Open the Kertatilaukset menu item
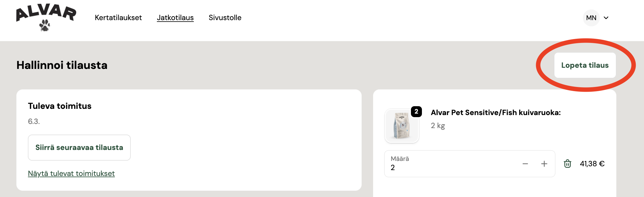Image resolution: width=644 pixels, height=197 pixels. [118, 18]
